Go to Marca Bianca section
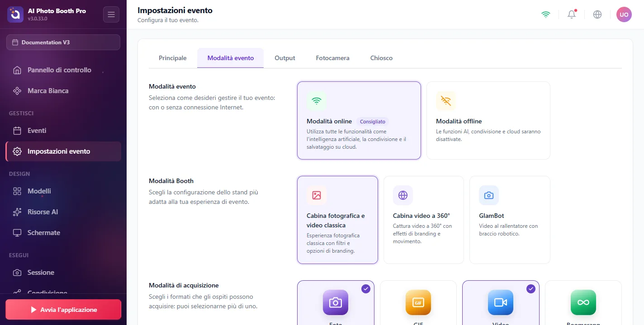644x325 pixels. pyautogui.click(x=63, y=91)
